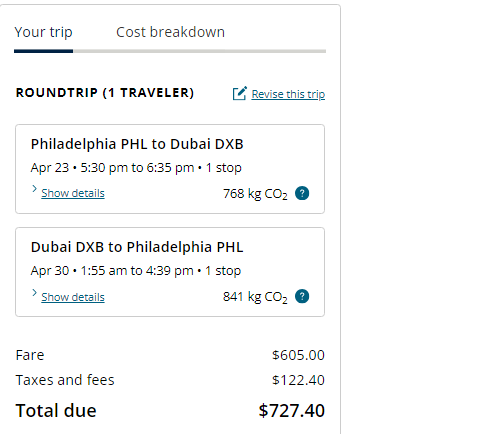Expand chevron for Dubai to Philadelphia details
Viewport: 500px width, 434px height.
[34, 293]
